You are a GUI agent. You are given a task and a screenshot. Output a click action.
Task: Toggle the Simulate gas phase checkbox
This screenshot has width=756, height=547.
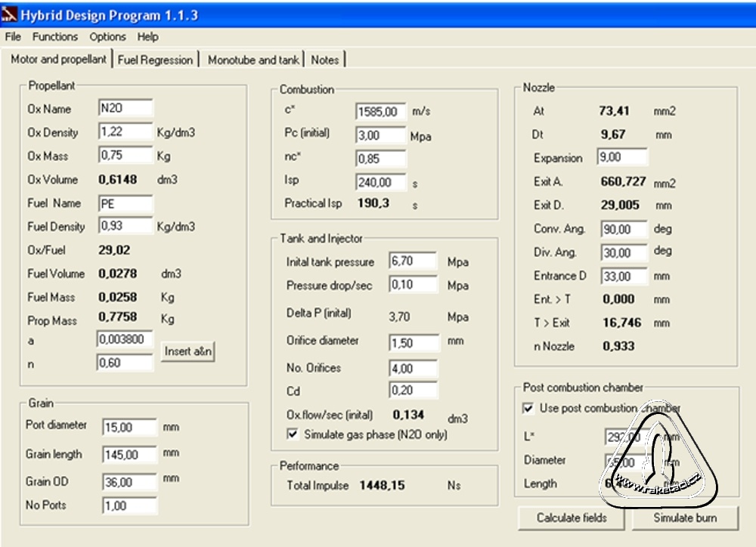click(x=293, y=434)
